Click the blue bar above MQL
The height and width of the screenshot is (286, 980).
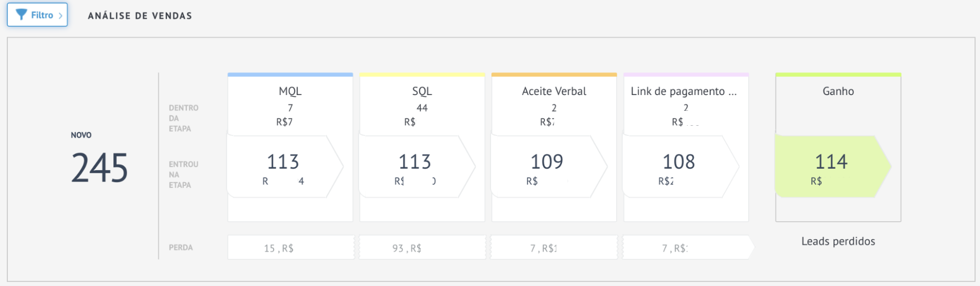(x=290, y=75)
